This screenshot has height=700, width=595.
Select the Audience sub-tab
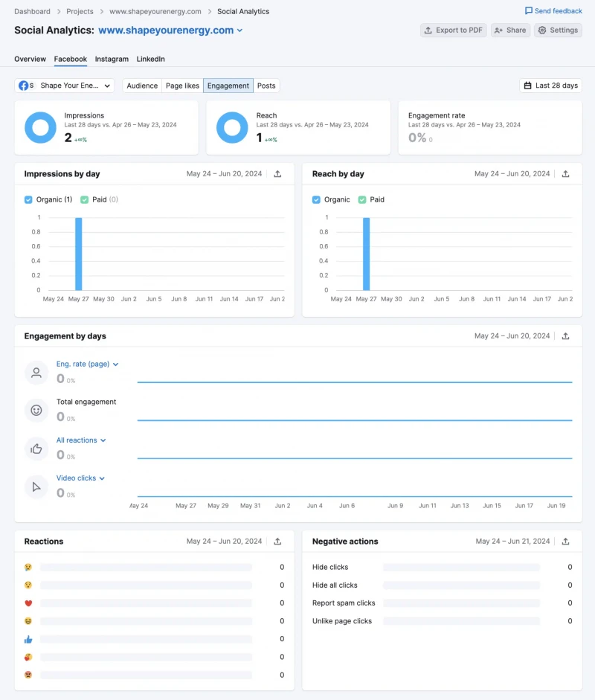(x=142, y=86)
